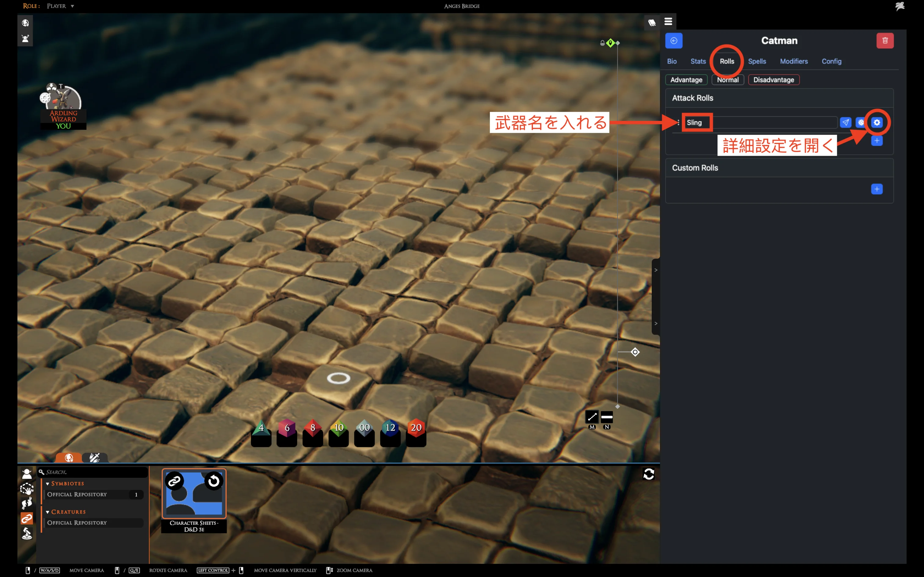Select the ruler line tool M
The height and width of the screenshot is (577, 924).
tap(592, 417)
